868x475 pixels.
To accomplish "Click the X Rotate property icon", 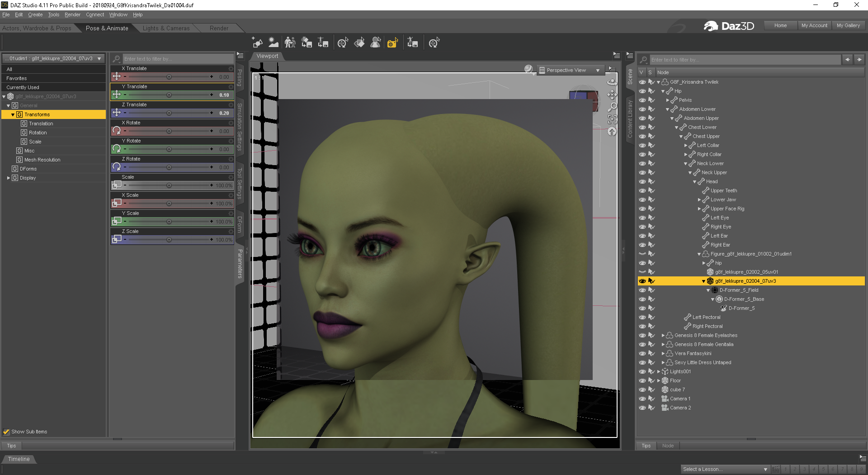I will [117, 131].
